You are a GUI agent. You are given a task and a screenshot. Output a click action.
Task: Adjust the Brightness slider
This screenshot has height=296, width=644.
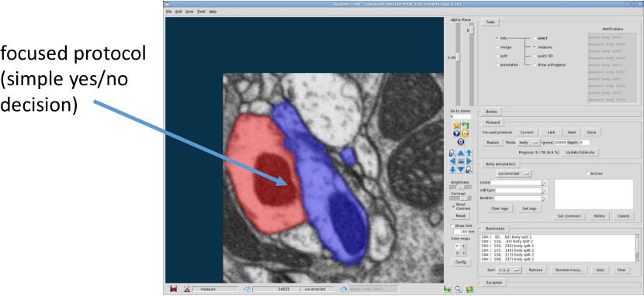[x=460, y=188]
